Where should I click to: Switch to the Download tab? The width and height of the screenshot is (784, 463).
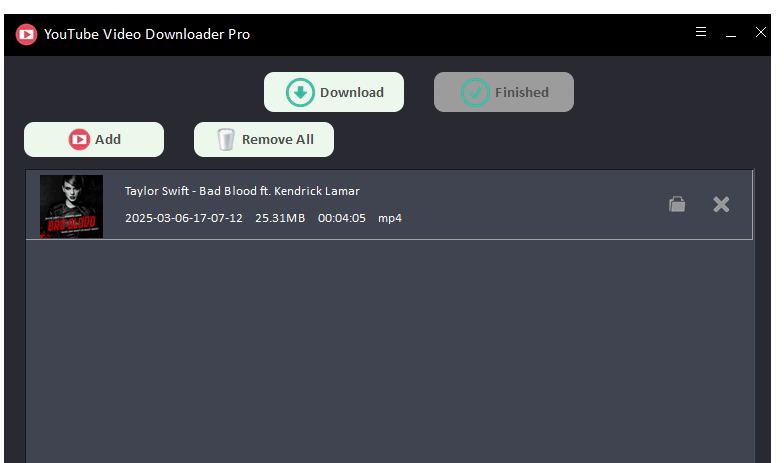334,92
